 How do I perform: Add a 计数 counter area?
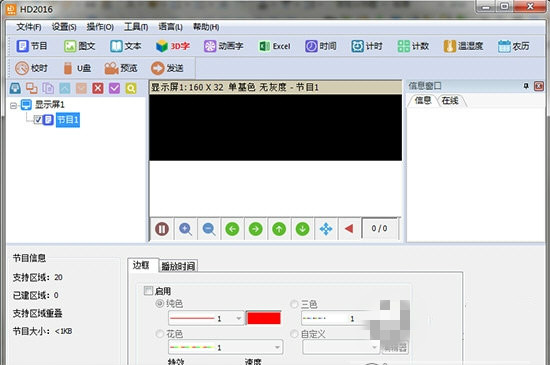pyautogui.click(x=413, y=46)
